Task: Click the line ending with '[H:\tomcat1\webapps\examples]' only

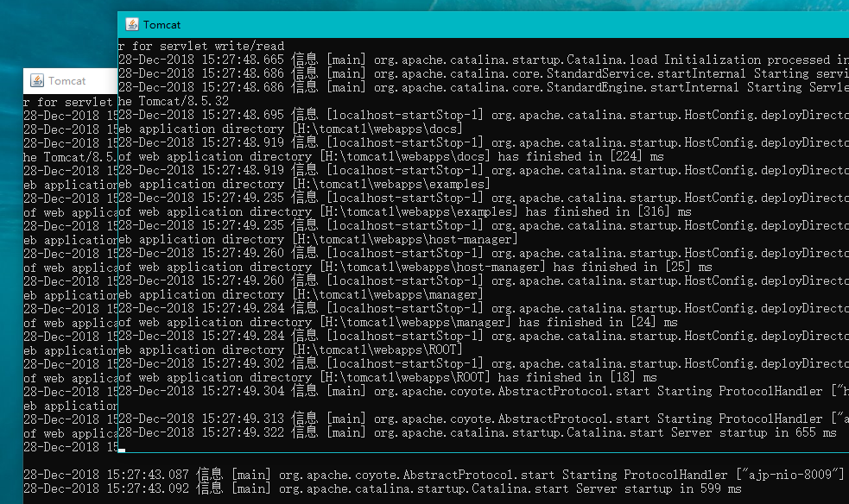Action: point(304,184)
